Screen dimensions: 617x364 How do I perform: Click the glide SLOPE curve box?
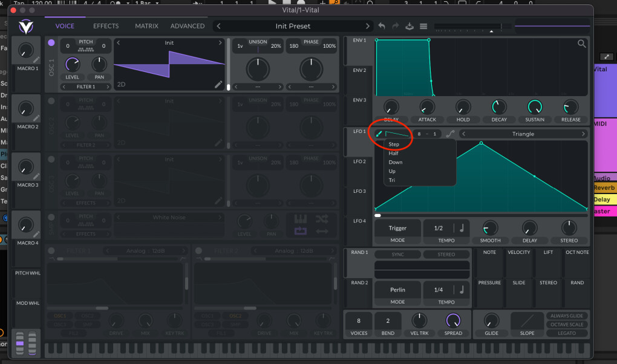(x=527, y=321)
